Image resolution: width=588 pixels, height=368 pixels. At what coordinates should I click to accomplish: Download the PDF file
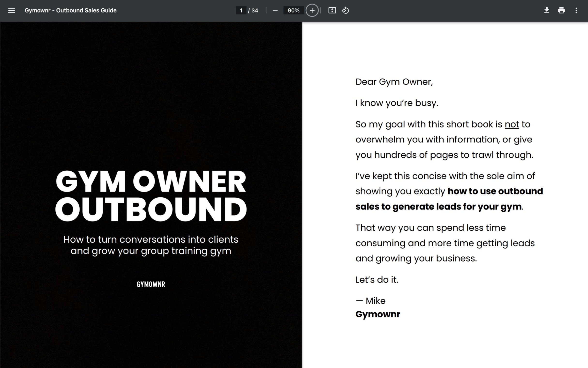click(546, 10)
